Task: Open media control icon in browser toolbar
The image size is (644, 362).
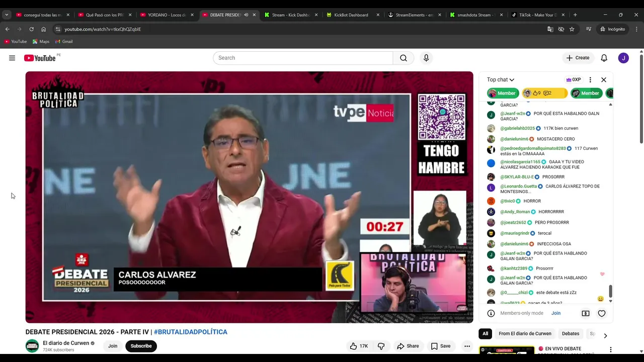Action: 589,29
